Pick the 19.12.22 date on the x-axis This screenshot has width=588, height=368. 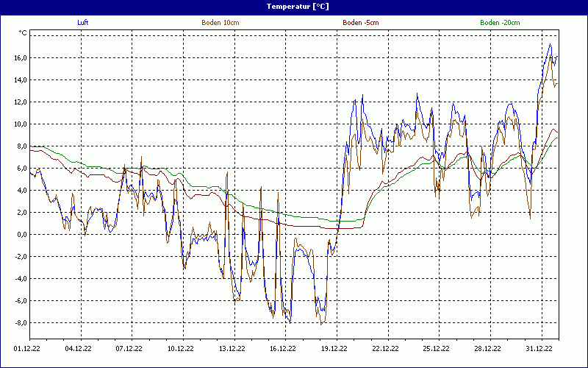click(334, 350)
